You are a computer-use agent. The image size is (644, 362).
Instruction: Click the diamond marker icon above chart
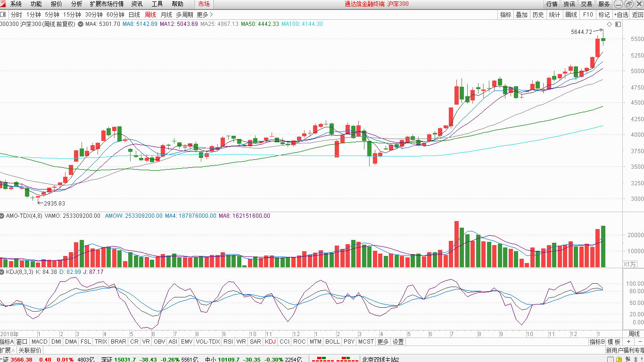pyautogui.click(x=609, y=24)
